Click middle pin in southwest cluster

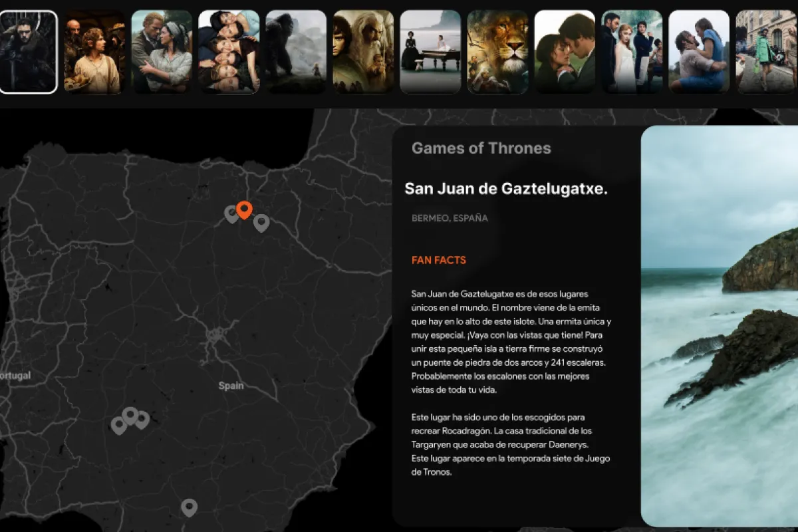pyautogui.click(x=130, y=416)
